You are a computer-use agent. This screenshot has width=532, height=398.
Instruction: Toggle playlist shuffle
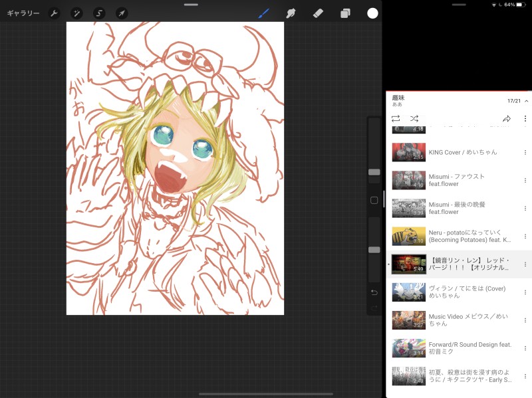click(x=414, y=118)
